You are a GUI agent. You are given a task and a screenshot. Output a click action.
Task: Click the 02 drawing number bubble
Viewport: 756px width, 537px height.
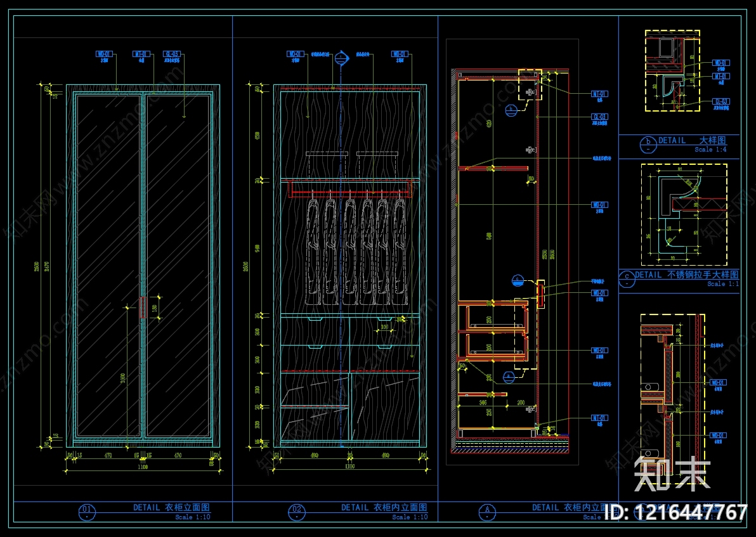point(297,512)
